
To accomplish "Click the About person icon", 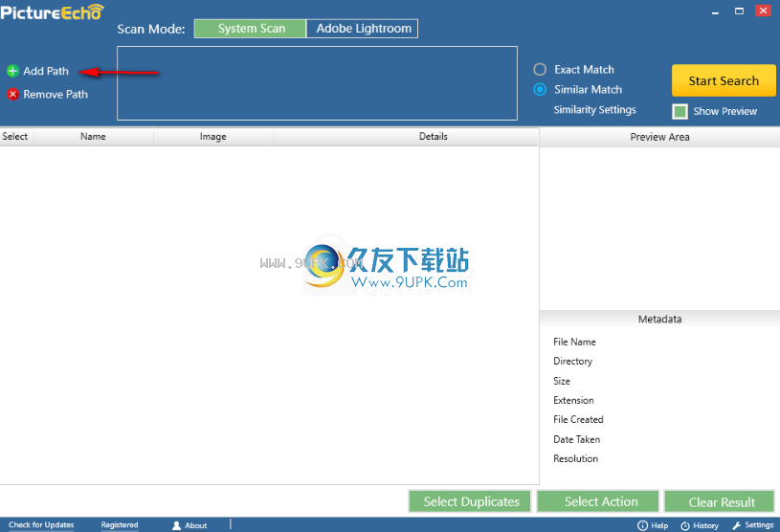I will [x=177, y=525].
